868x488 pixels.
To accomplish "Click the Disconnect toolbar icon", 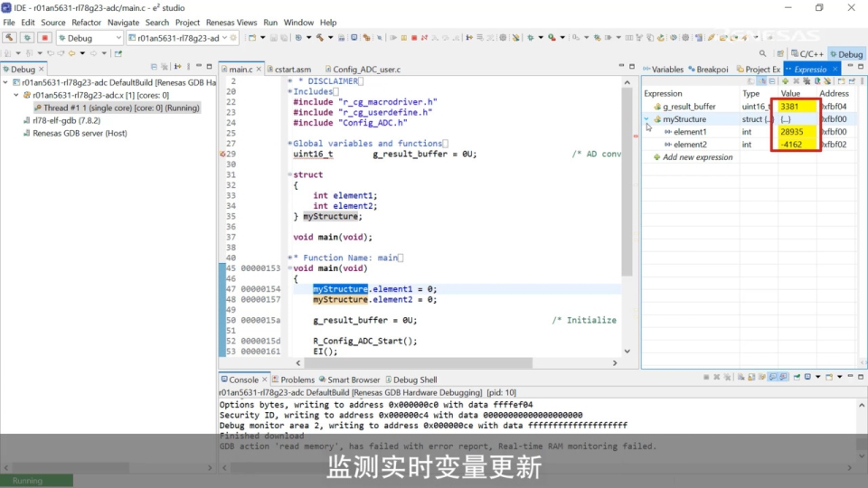I will [425, 38].
